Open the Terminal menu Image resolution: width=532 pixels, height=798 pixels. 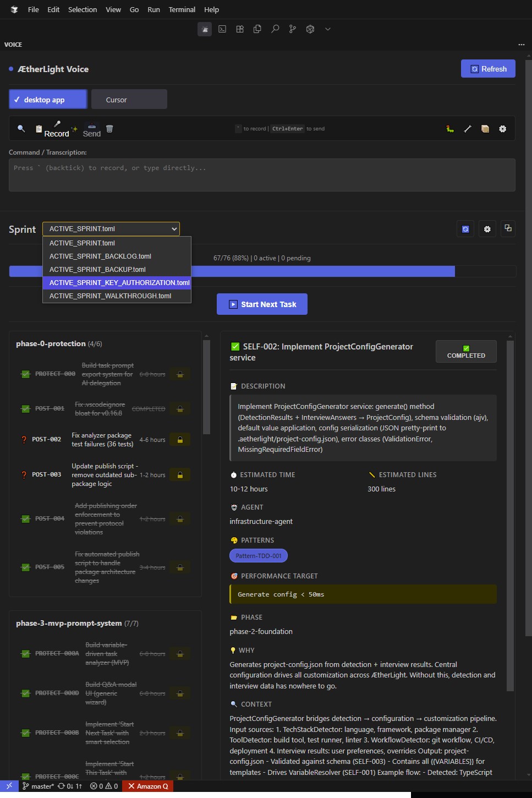point(182,9)
